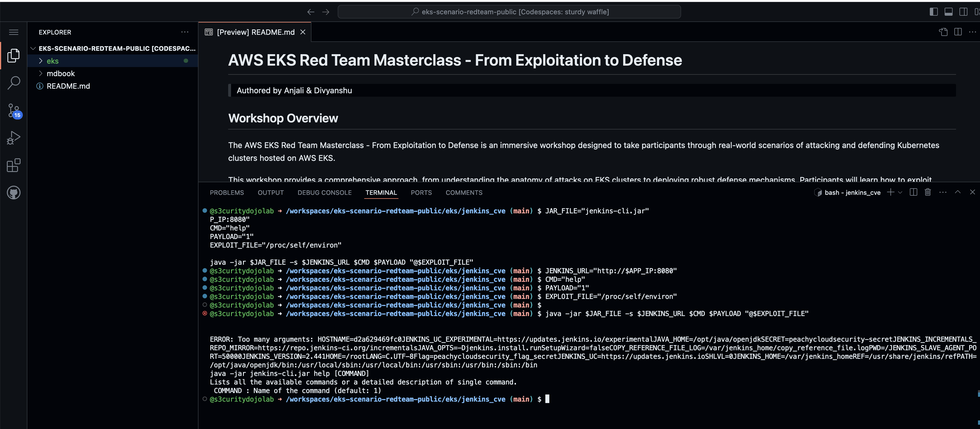Kill terminal with trash icon
The width and height of the screenshot is (980, 429).
pyautogui.click(x=928, y=193)
